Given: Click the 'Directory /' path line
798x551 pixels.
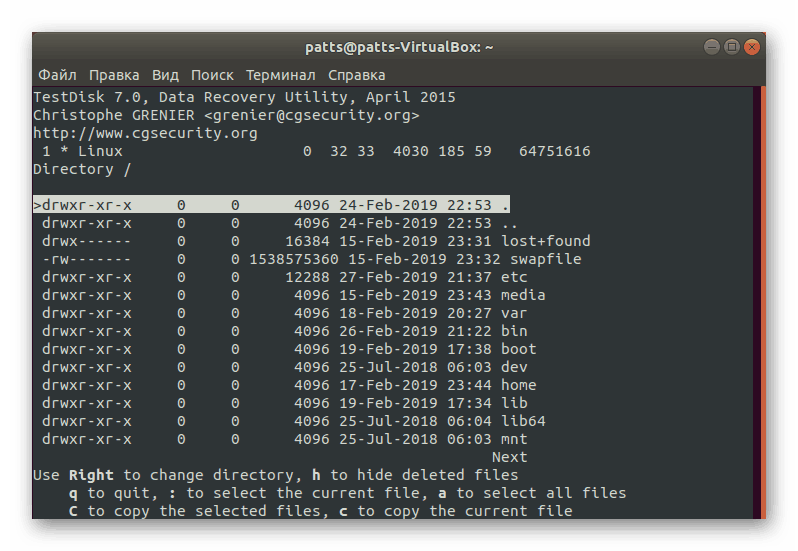Looking at the screenshot, I should coord(82,169).
